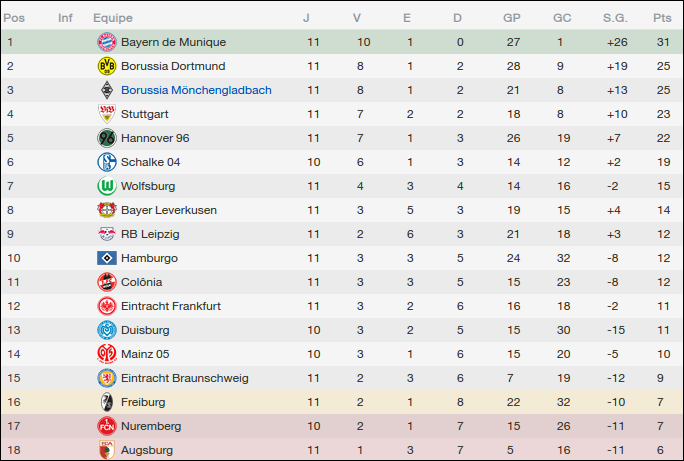684x461 pixels.
Task: Click the Borussia Dortmund club badge
Action: [106, 66]
